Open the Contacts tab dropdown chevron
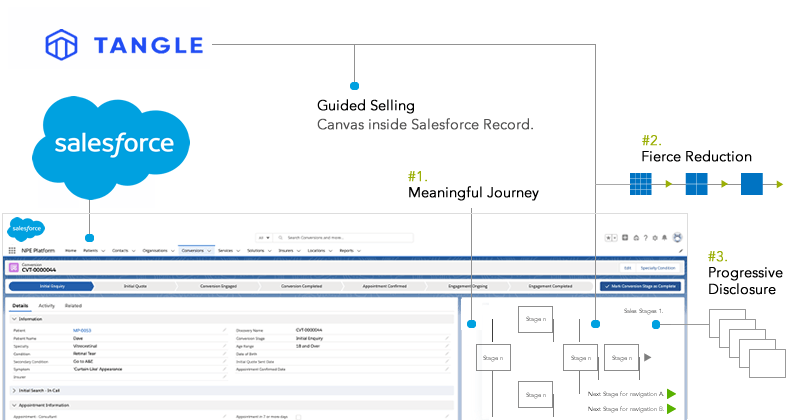This screenshot has width=800, height=420. [x=134, y=251]
